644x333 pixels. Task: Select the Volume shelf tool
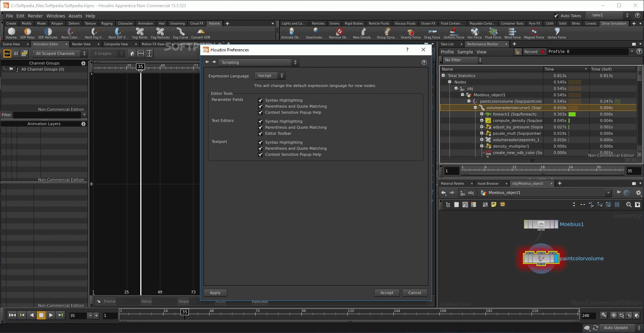pos(11,33)
